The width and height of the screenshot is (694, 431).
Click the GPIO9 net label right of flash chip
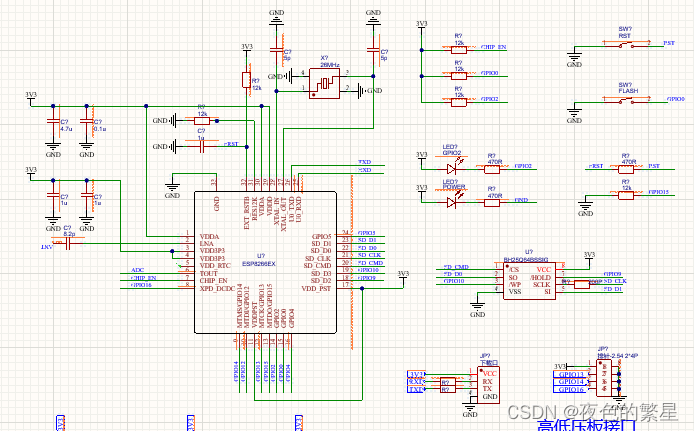[x=612, y=274]
